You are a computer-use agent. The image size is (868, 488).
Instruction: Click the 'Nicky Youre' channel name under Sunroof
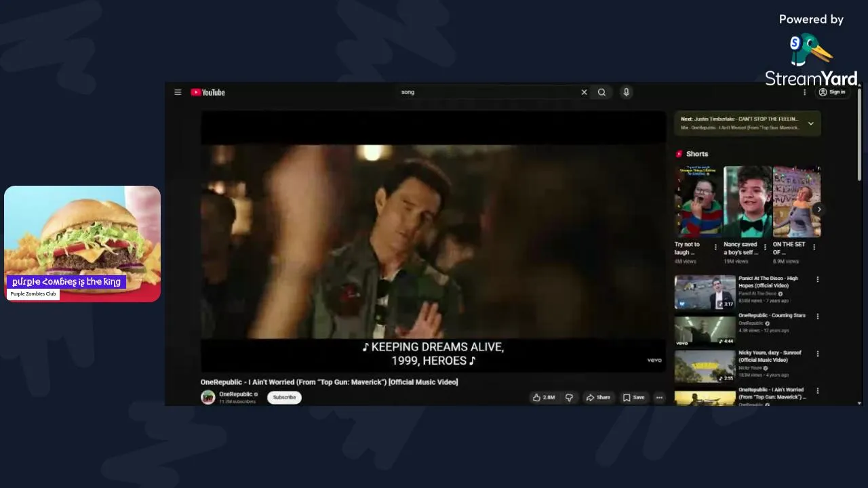pos(750,368)
